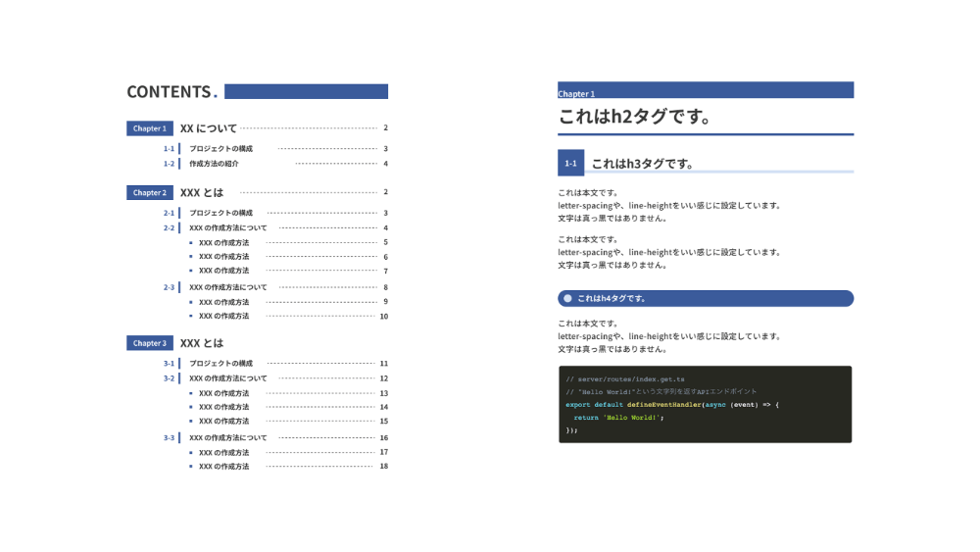Viewport: 980px width, 552px height.
Task: Click the Chapter 1 badge in the contents list
Action: tap(149, 128)
